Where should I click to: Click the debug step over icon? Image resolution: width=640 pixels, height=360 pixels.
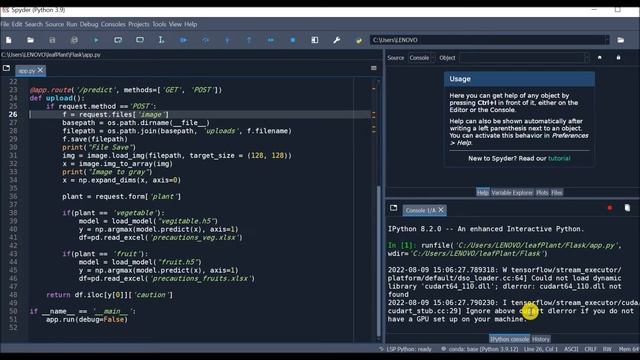(205, 40)
